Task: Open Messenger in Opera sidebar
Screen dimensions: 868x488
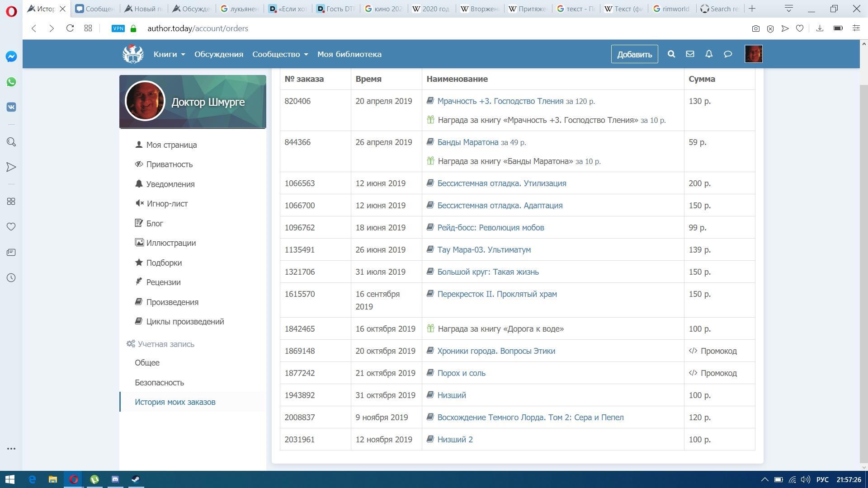Action: coord(11,56)
